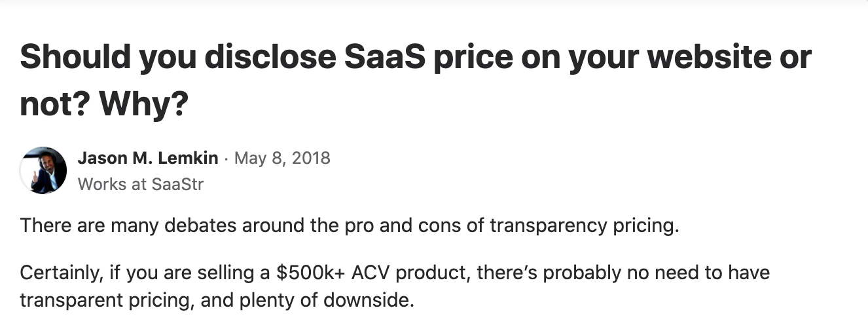The width and height of the screenshot is (868, 329).
Task: Click Jason M. Lemkin's profile avatar
Action: [x=43, y=170]
